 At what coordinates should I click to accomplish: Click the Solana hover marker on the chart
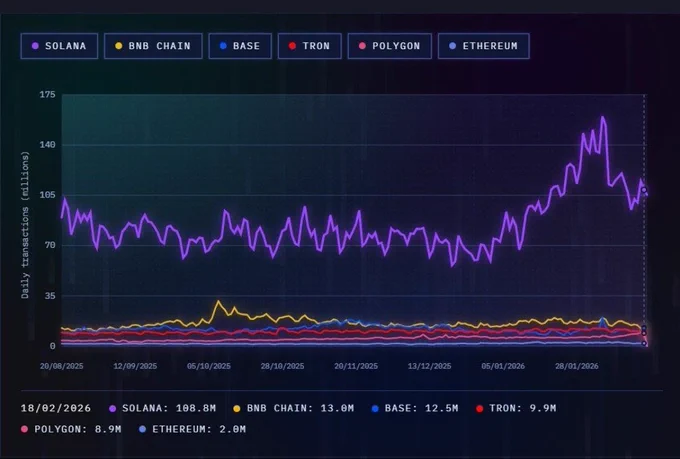click(644, 190)
